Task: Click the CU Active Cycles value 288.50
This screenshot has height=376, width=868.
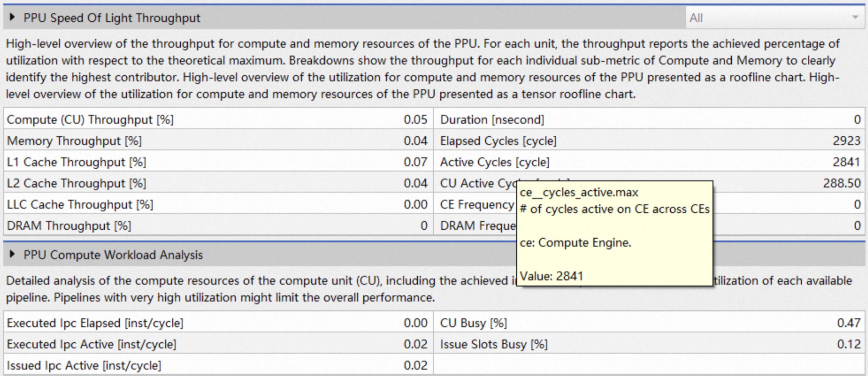Action: coord(841,183)
